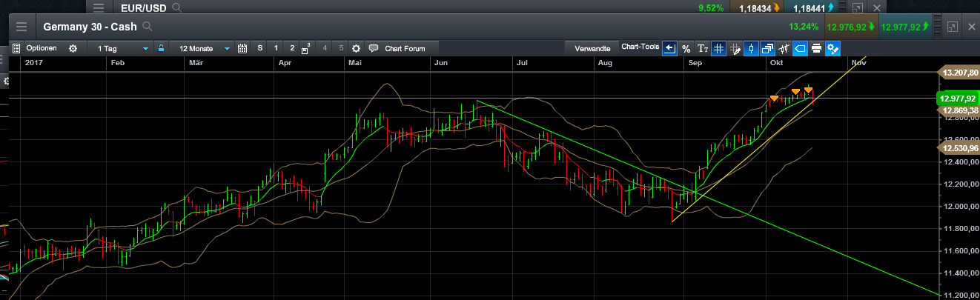980x300 pixels.
Task: Click the EUR/USD window title
Action: (x=144, y=7)
